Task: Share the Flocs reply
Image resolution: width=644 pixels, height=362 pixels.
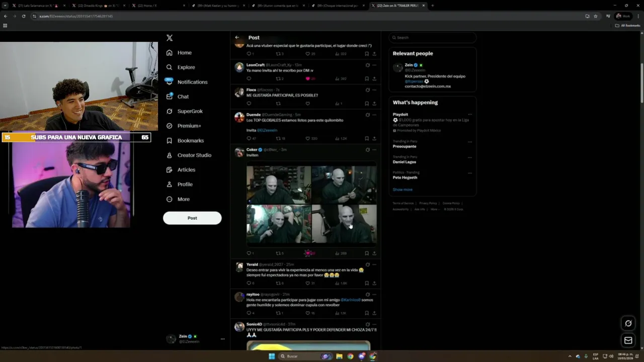Action: [x=374, y=104]
